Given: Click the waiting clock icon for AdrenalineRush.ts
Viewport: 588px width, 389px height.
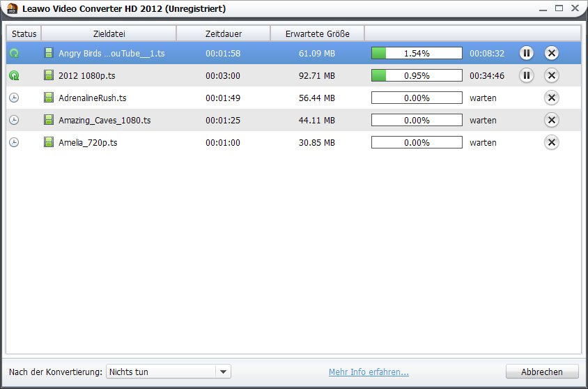Looking at the screenshot, I should (14, 98).
